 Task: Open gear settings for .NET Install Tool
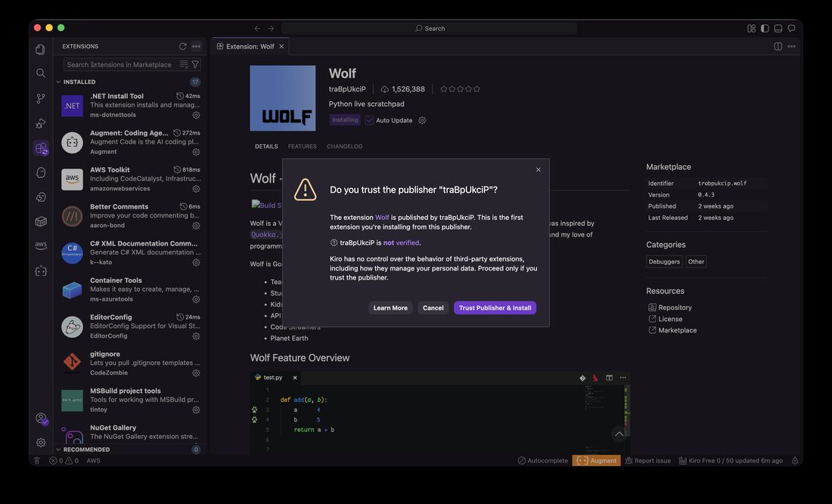click(196, 115)
